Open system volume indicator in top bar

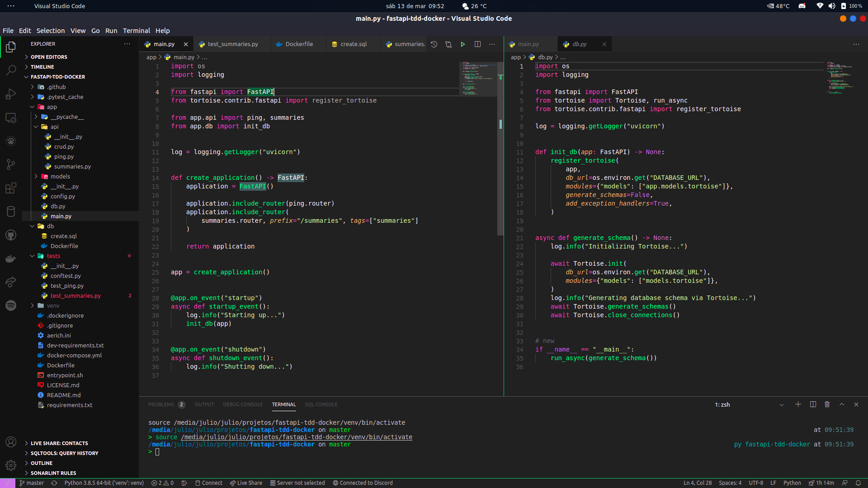(x=832, y=6)
